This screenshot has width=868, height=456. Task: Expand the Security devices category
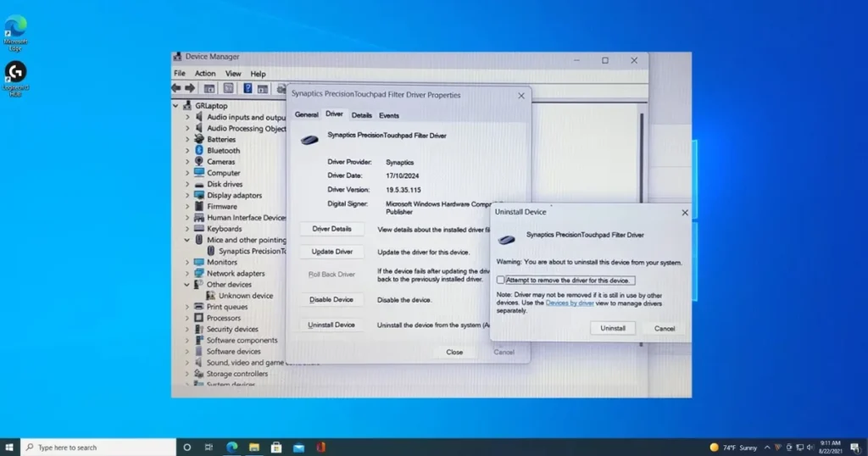187,329
